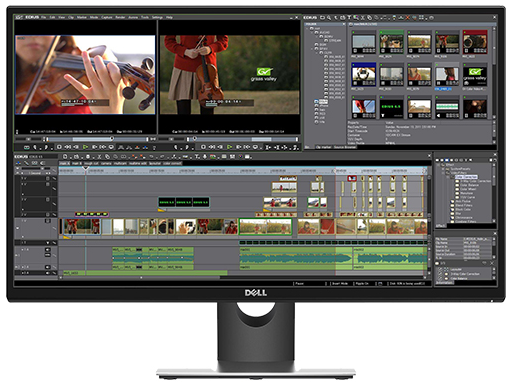Screen dimensions: 531x387
Task: Toggle Ripple On in the status bar
Action: click(362, 283)
